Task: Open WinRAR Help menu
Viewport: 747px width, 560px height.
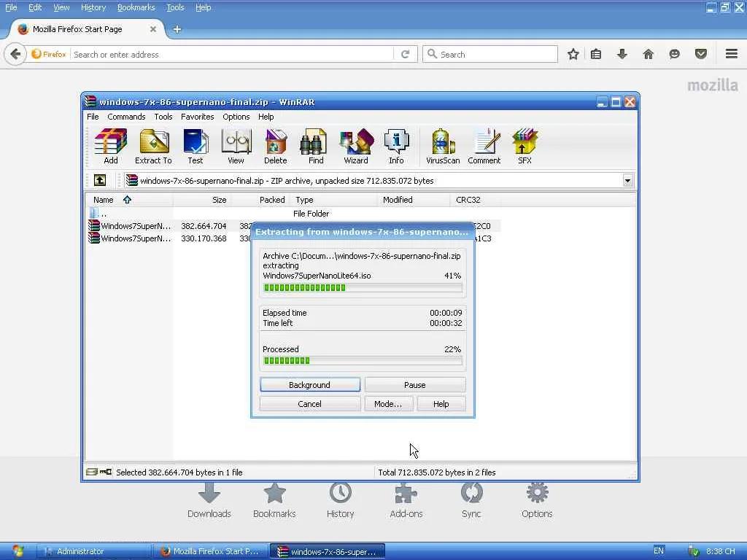Action: [266, 117]
